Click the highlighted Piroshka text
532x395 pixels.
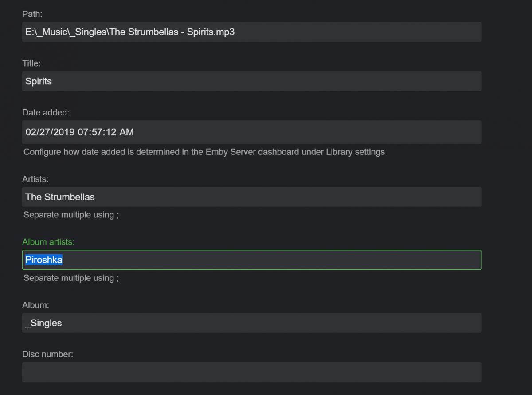coord(44,260)
